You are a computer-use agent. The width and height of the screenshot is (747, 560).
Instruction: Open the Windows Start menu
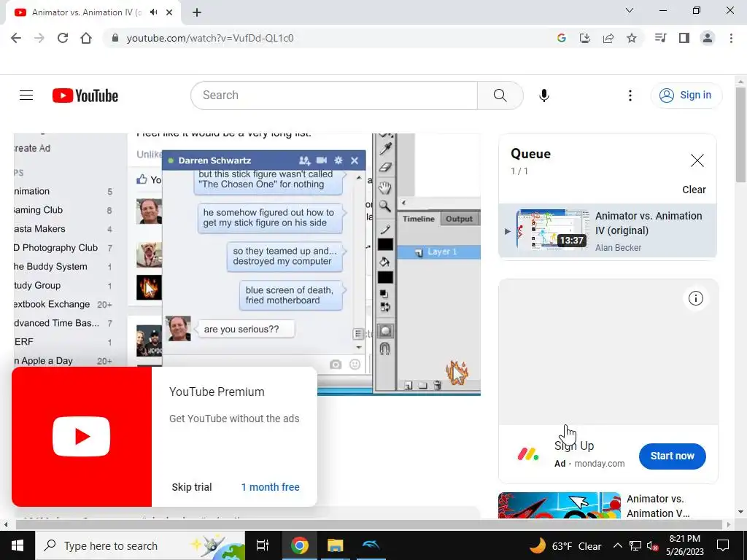tap(18, 545)
